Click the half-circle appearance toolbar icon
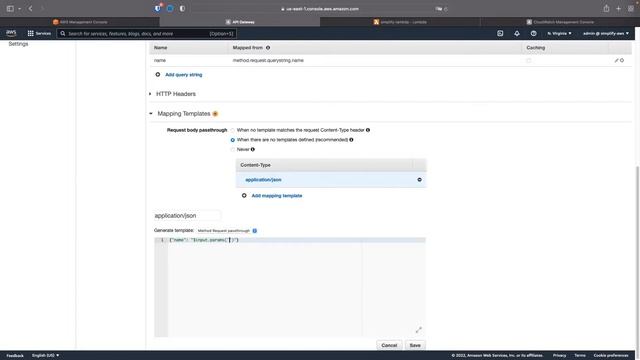The height and width of the screenshot is (360, 640). tap(182, 9)
